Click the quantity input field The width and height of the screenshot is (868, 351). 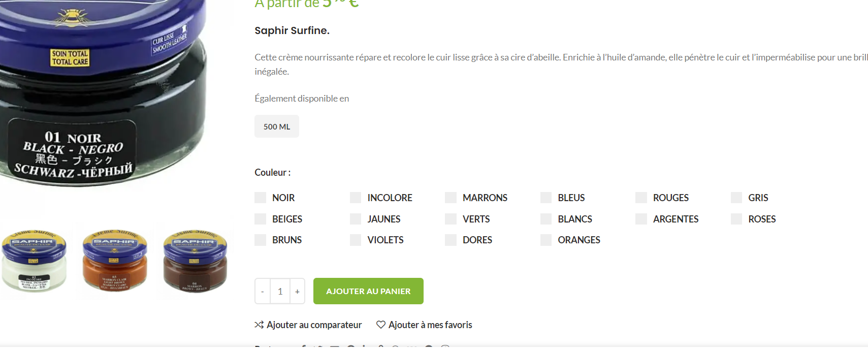tap(280, 291)
